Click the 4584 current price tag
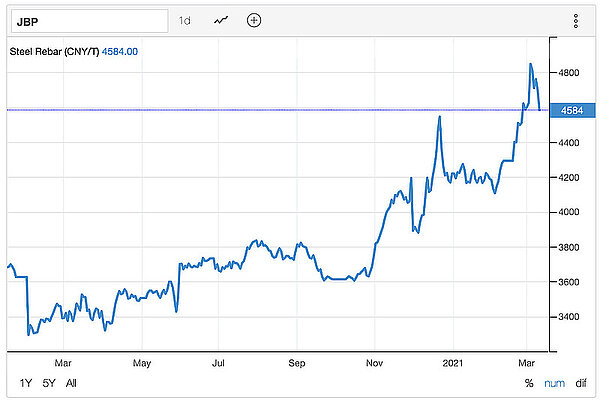The width and height of the screenshot is (600, 401). (572, 110)
